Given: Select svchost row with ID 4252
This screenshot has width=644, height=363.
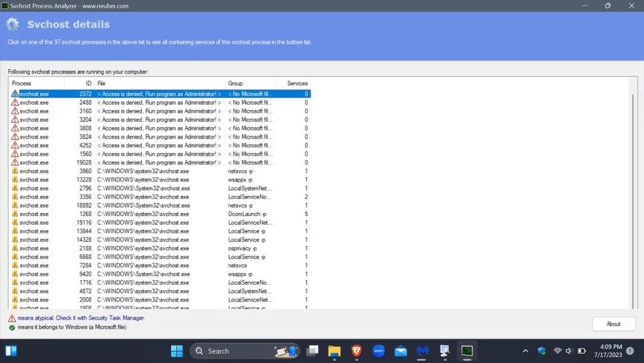Looking at the screenshot, I should [x=160, y=146].
